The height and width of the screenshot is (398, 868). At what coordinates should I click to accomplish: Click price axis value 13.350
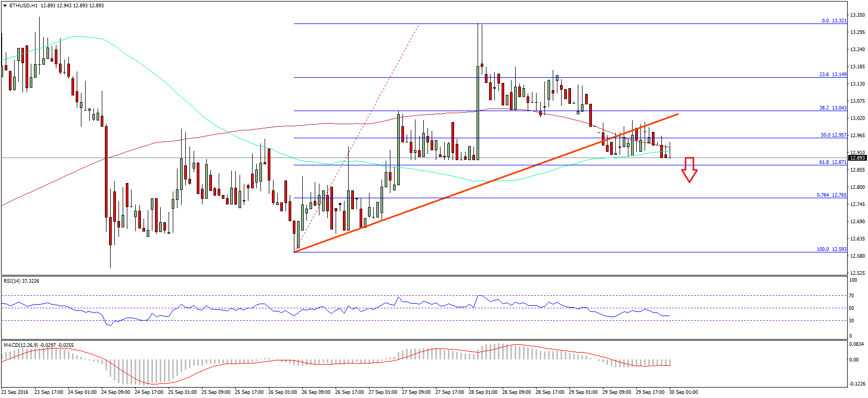tap(858, 15)
